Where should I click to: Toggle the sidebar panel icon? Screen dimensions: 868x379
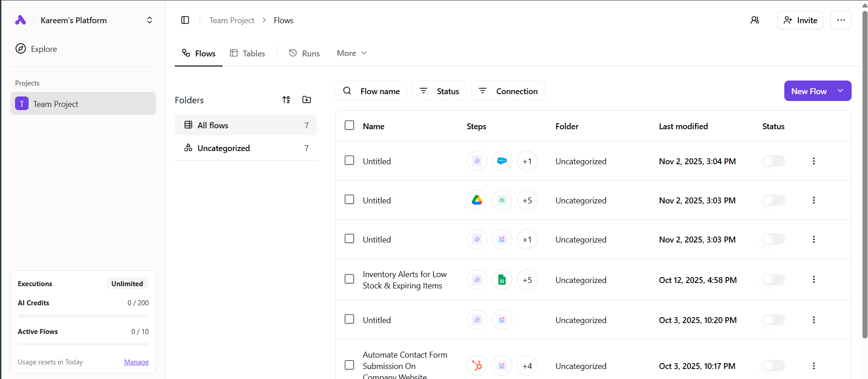[185, 20]
